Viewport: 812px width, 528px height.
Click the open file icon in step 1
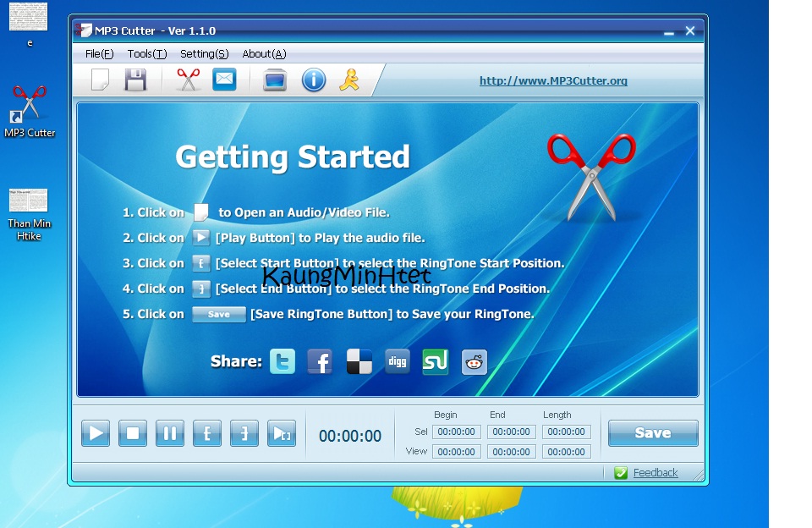click(201, 212)
